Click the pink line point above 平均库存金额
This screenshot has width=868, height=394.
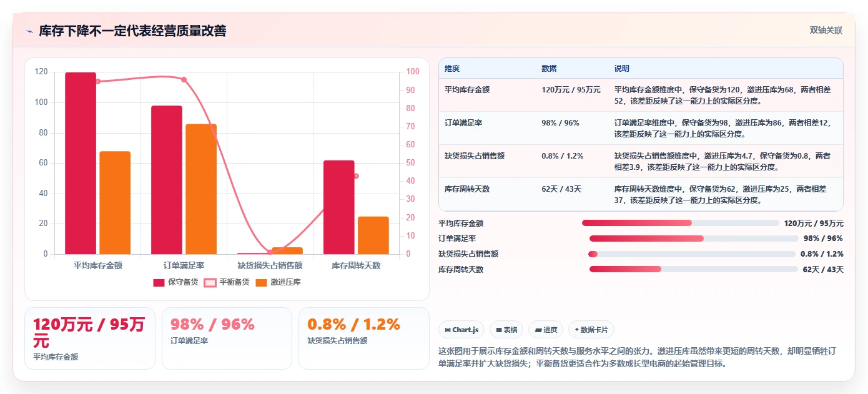(x=98, y=81)
